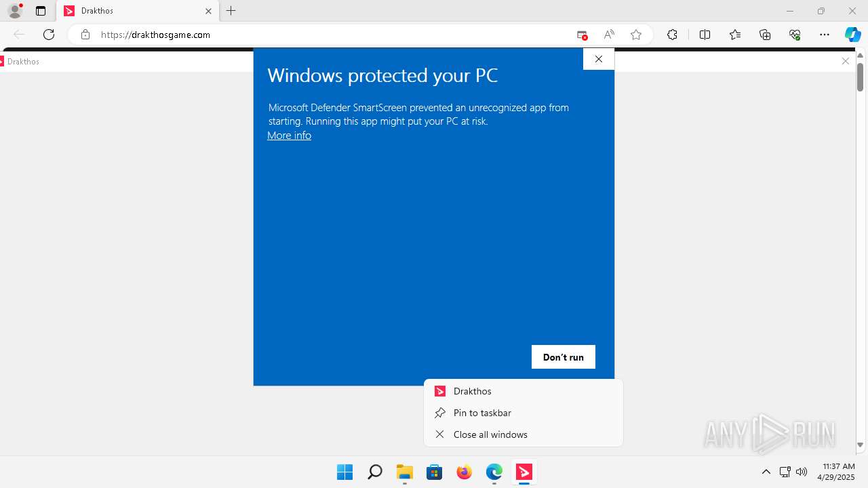The height and width of the screenshot is (488, 868).
Task: Activate the Read Aloud icon
Action: coord(609,35)
